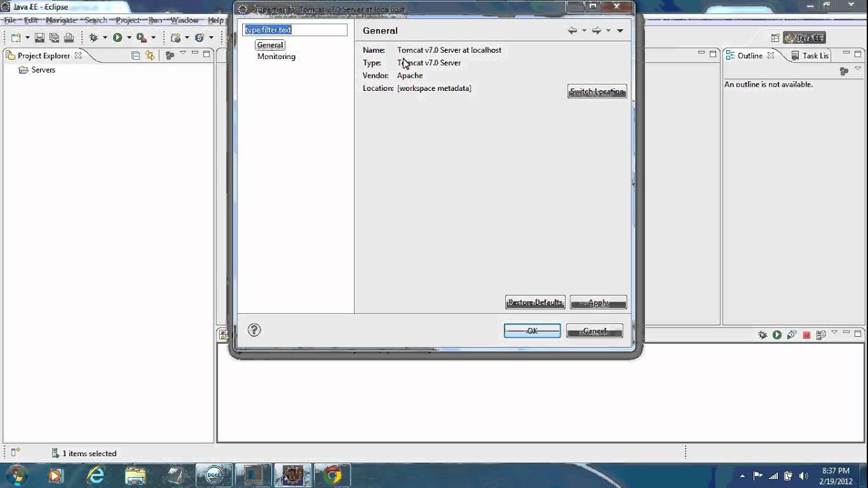Open the Run menu
This screenshot has width=868, height=488.
tap(155, 20)
